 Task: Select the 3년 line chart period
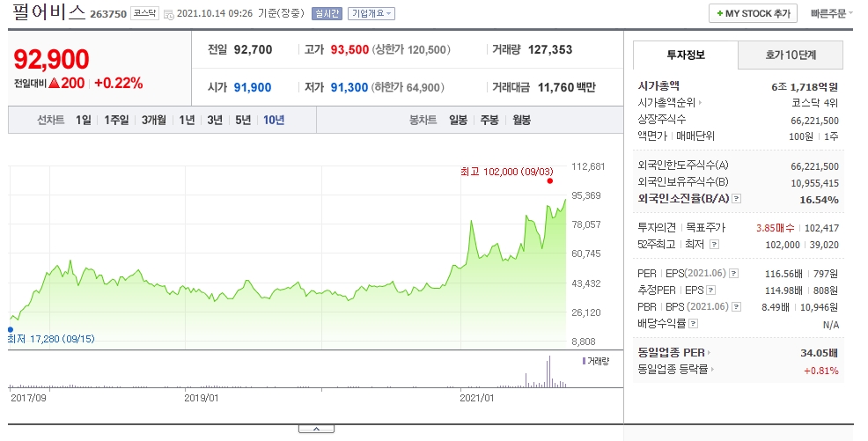coord(215,120)
